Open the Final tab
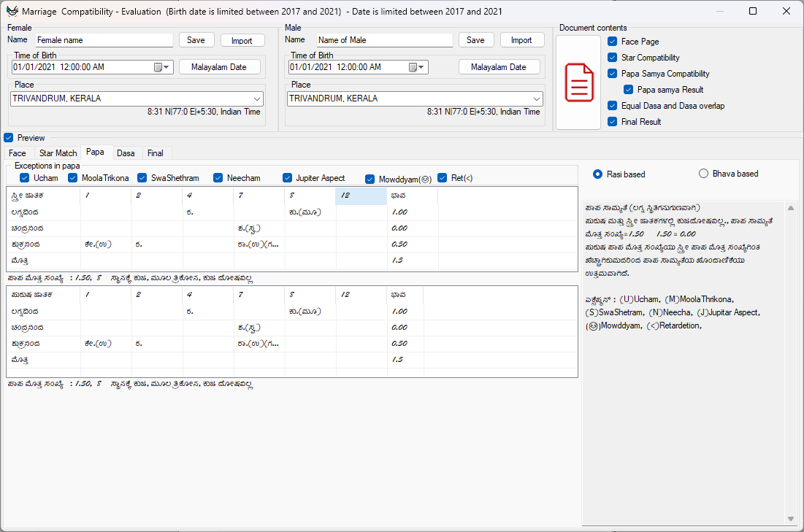Screen dimensions: 804x532 point(156,153)
